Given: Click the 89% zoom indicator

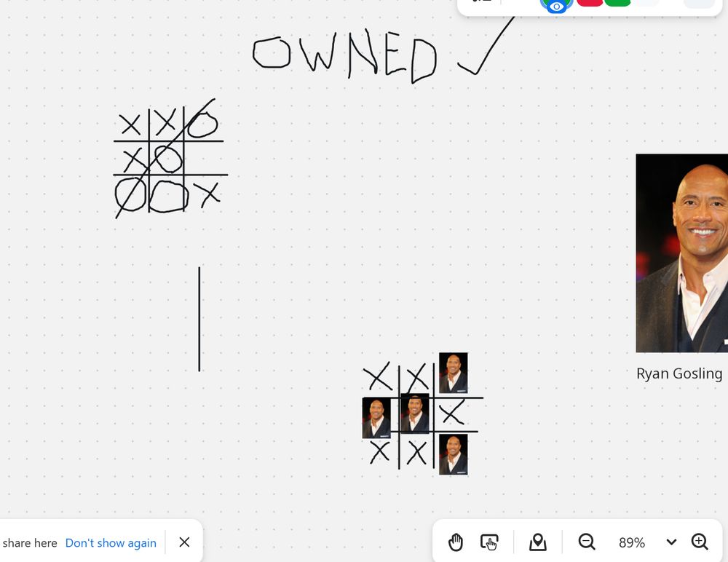Looking at the screenshot, I should point(631,542).
